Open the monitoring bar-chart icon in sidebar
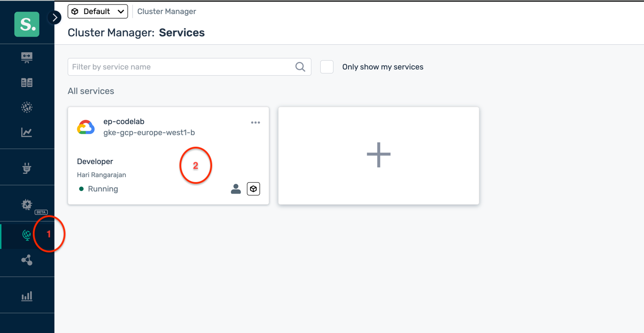 point(27,295)
